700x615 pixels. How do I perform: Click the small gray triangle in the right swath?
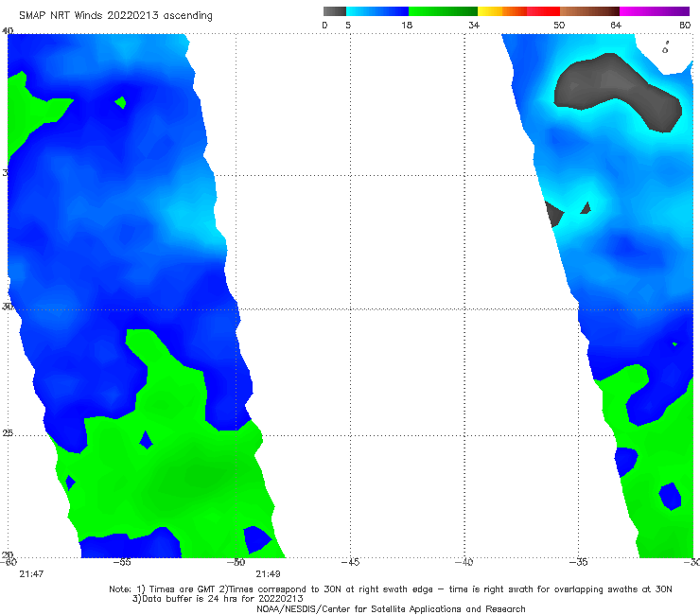click(586, 208)
